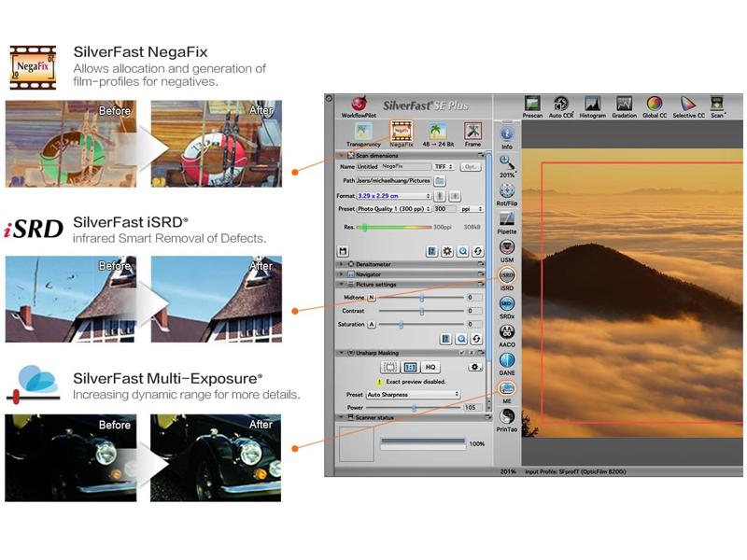Image resolution: width=747 pixels, height=560 pixels.
Task: Collapse the Scan dimensions section
Action: coord(342,155)
